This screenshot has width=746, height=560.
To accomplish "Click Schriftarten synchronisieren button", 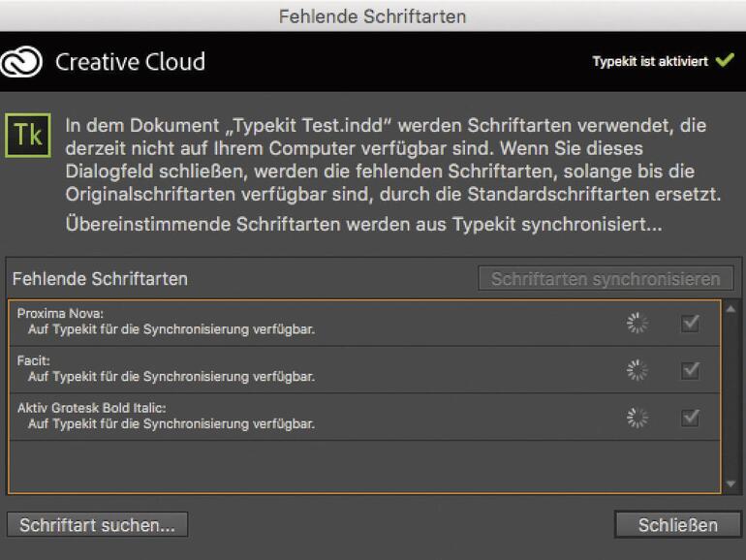I will [x=606, y=279].
